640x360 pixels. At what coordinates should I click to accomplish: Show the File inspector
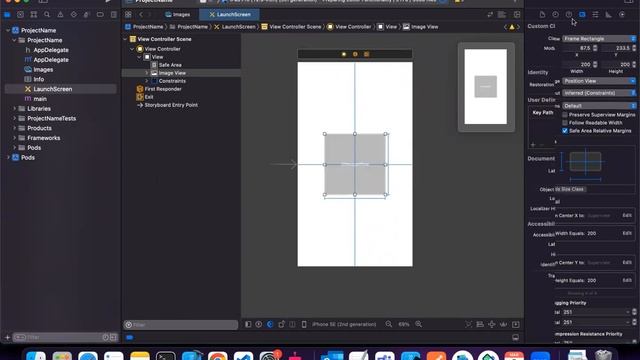[x=542, y=15]
